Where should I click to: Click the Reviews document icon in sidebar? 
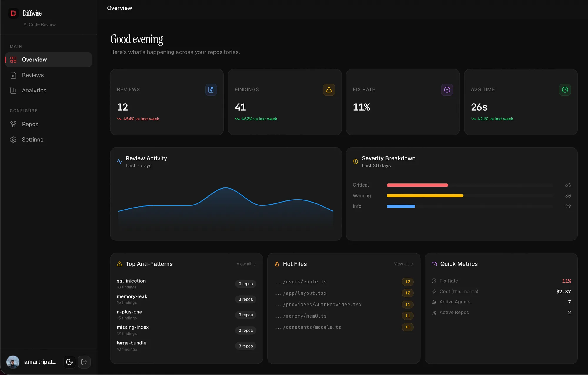(x=13, y=75)
